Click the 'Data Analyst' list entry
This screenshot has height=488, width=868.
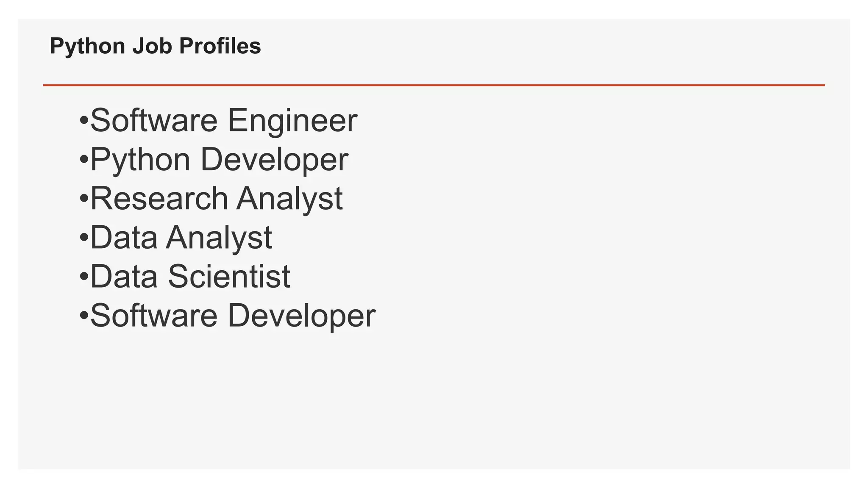click(181, 238)
